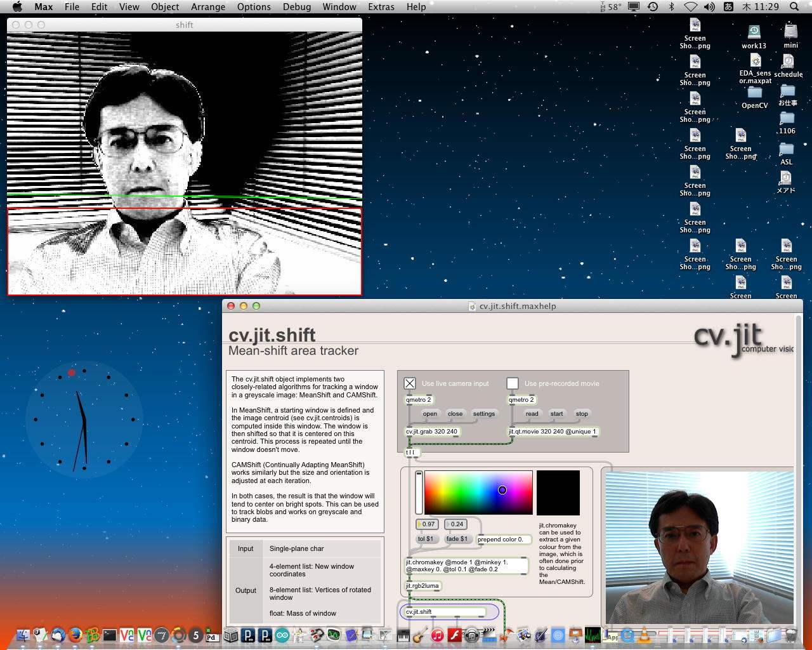Click the qmetro 2 object under pre-recorded movie
812x650 pixels.
[x=521, y=400]
